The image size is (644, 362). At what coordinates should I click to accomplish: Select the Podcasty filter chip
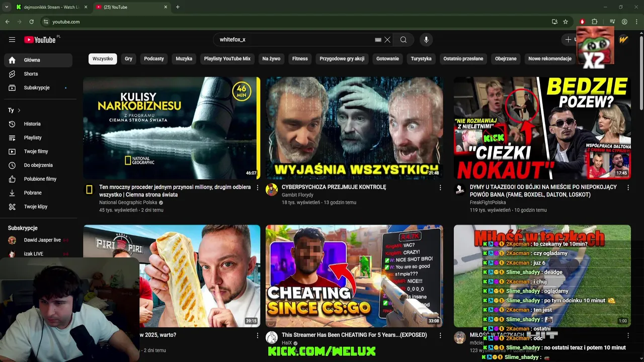[x=154, y=59]
